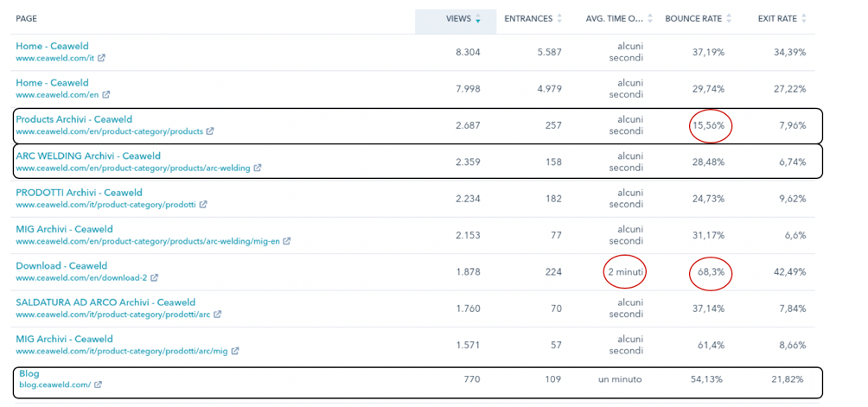Select bounce rate value 54,13%
The image size is (868, 407).
(708, 379)
